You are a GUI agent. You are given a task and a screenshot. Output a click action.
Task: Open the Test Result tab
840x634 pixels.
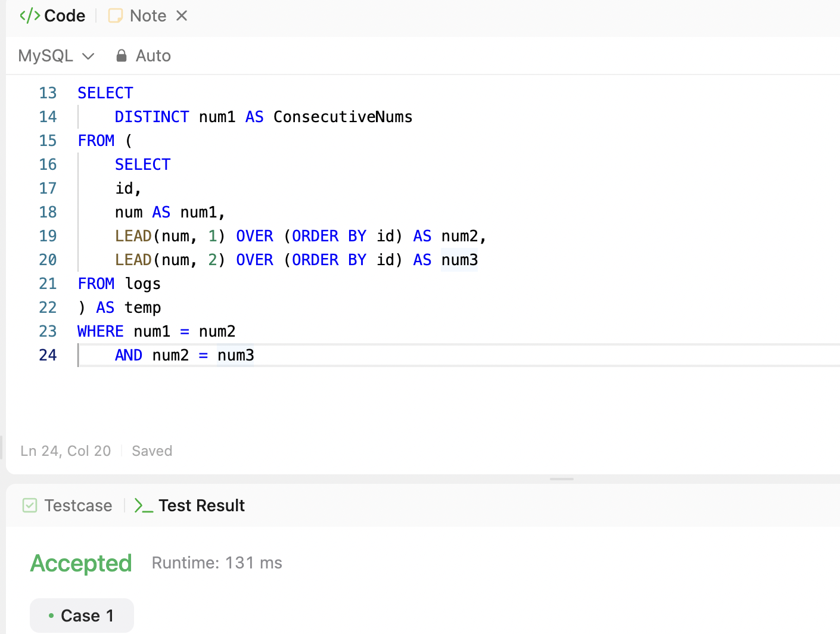pos(189,505)
